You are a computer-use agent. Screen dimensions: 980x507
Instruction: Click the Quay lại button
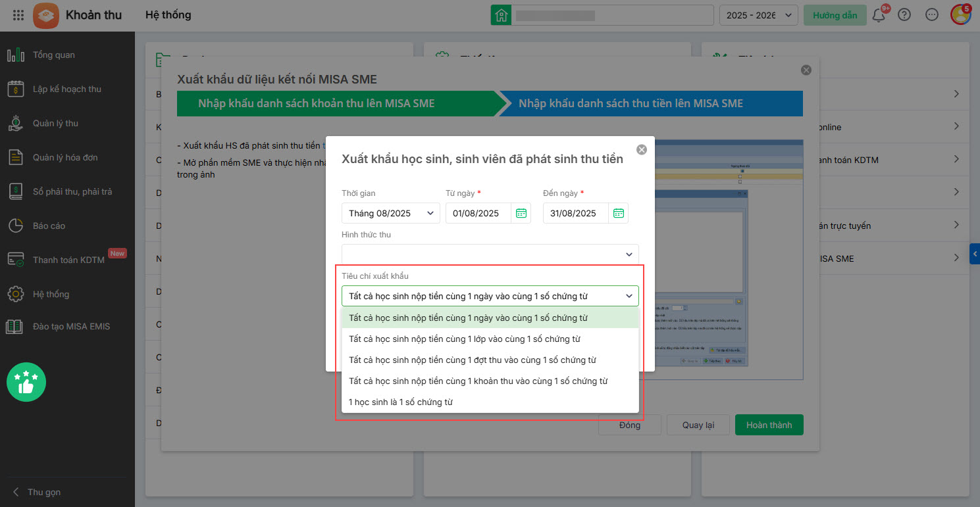pyautogui.click(x=698, y=425)
